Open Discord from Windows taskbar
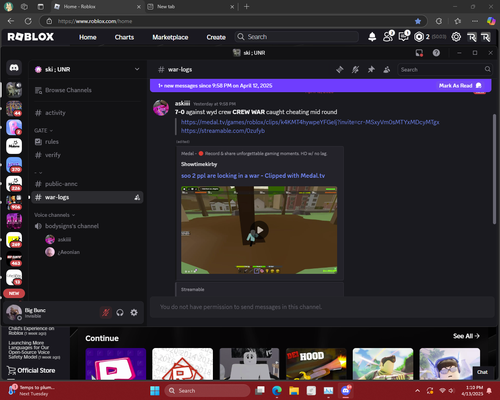This screenshot has height=400, width=500. click(x=346, y=390)
